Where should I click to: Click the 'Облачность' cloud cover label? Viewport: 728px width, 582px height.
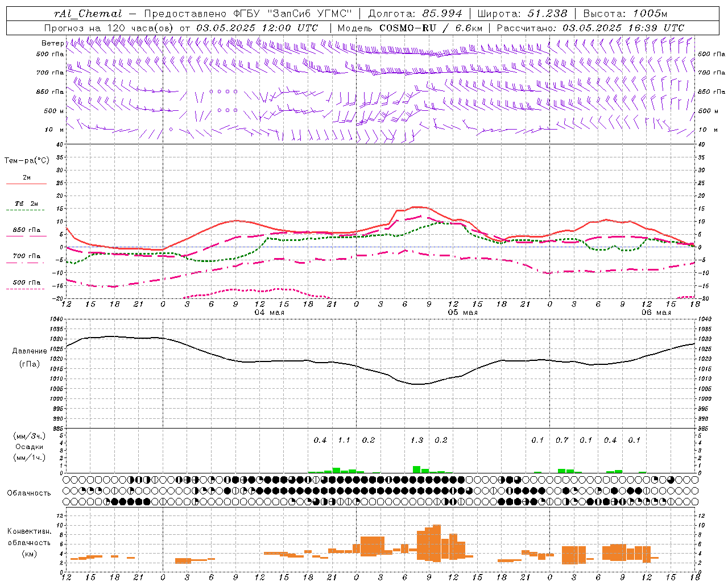29,493
